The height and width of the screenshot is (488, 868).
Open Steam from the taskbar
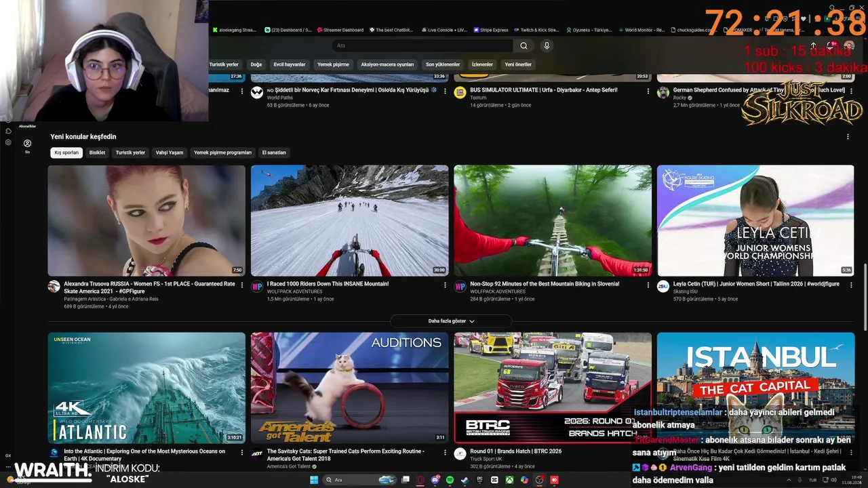[x=465, y=480]
